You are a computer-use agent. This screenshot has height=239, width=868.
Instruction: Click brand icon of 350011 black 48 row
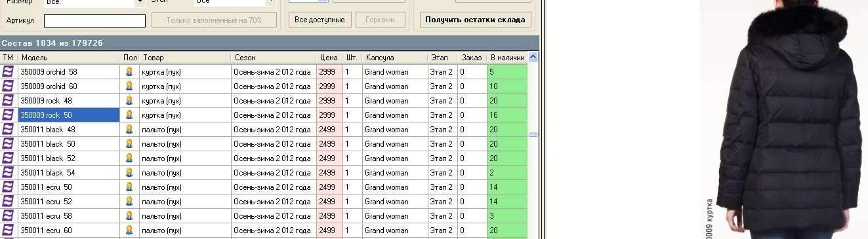[8, 129]
